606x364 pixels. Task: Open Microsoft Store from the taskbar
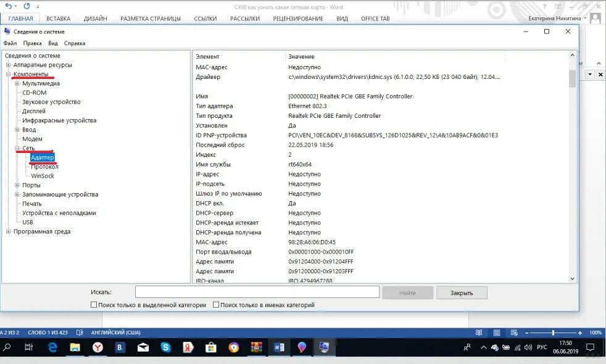pyautogui.click(x=211, y=347)
